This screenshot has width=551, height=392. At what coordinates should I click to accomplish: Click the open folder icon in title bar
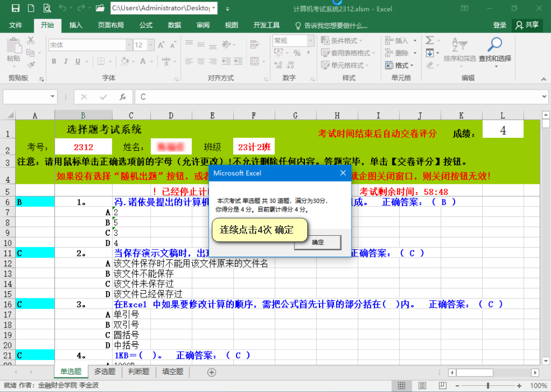click(x=100, y=8)
